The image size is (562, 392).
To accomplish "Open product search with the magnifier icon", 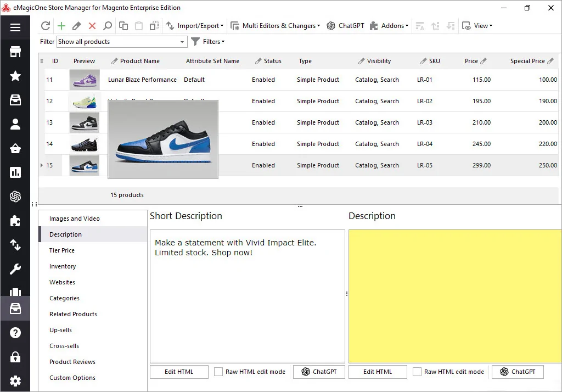I will pyautogui.click(x=107, y=26).
